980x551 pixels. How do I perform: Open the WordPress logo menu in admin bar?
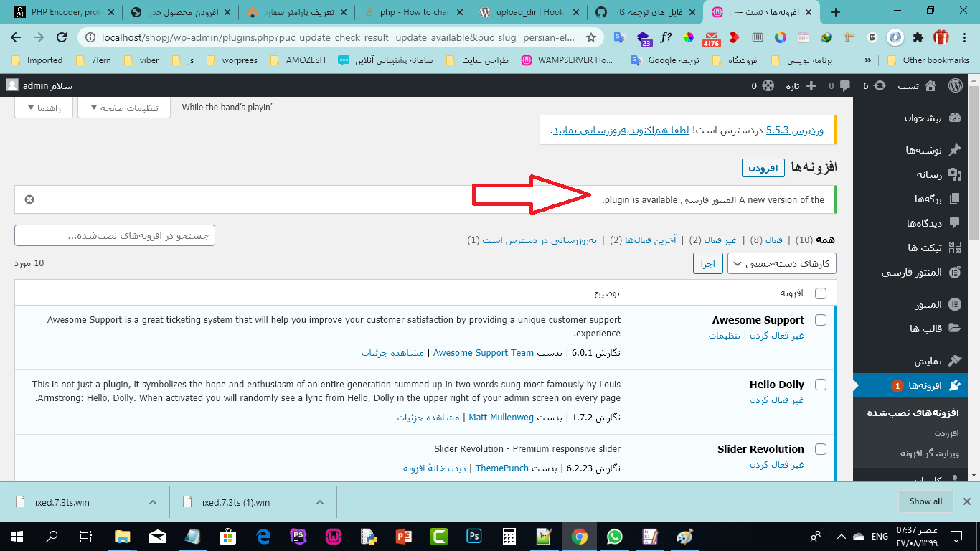pyautogui.click(x=956, y=85)
